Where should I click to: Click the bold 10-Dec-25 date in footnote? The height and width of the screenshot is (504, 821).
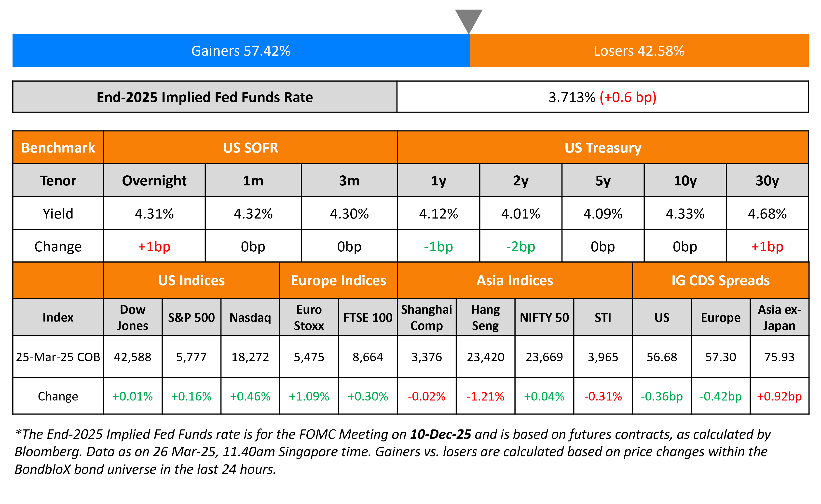click(440, 434)
